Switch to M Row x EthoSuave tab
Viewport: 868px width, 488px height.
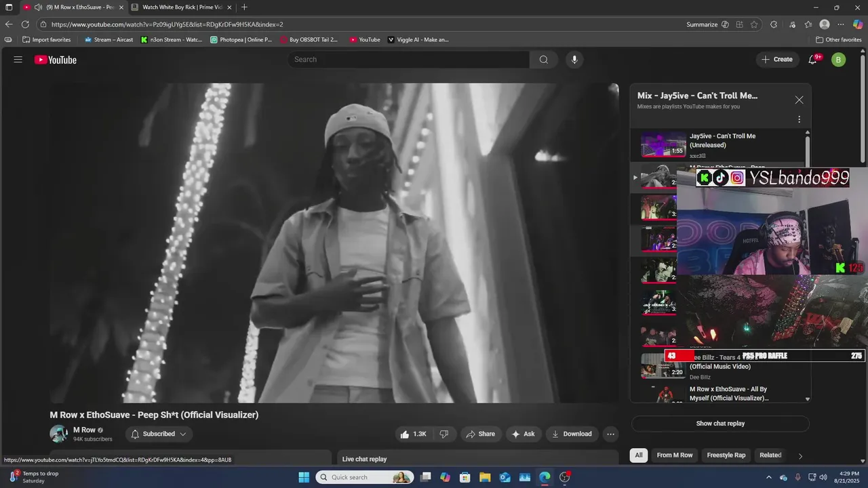click(x=73, y=7)
